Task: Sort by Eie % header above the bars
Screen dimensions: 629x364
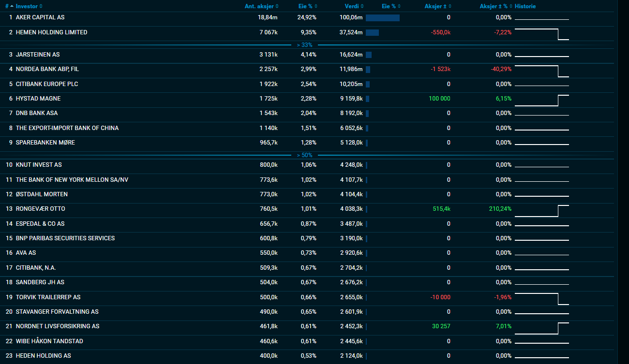Action: (x=391, y=6)
